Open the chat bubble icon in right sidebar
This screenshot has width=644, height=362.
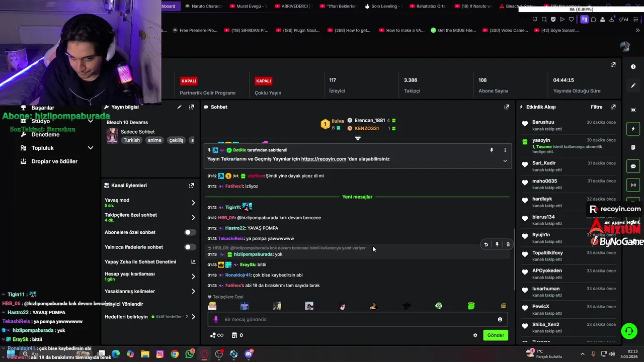pyautogui.click(x=633, y=166)
